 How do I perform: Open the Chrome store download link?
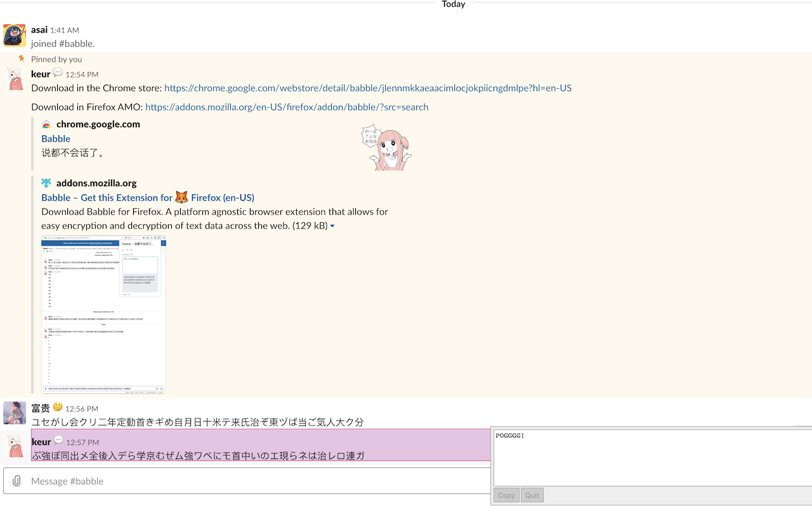tap(367, 88)
